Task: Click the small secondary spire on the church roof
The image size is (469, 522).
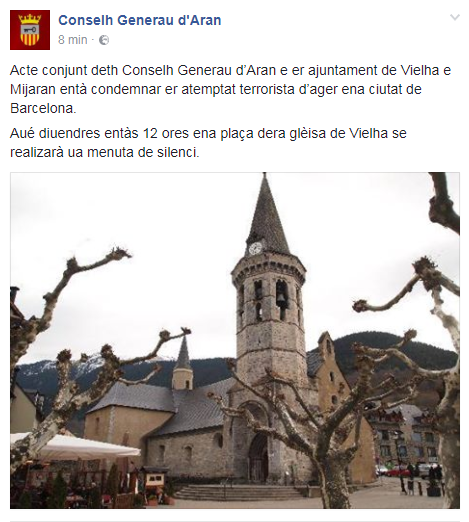Action: click(x=183, y=363)
